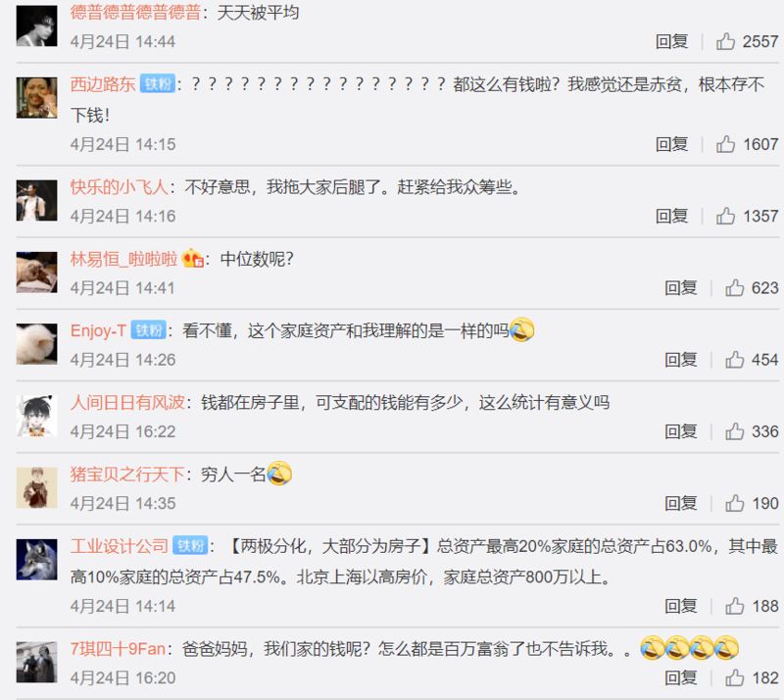Open 7琪四十9Fan user profile link
The height and width of the screenshot is (700, 784).
click(x=118, y=649)
